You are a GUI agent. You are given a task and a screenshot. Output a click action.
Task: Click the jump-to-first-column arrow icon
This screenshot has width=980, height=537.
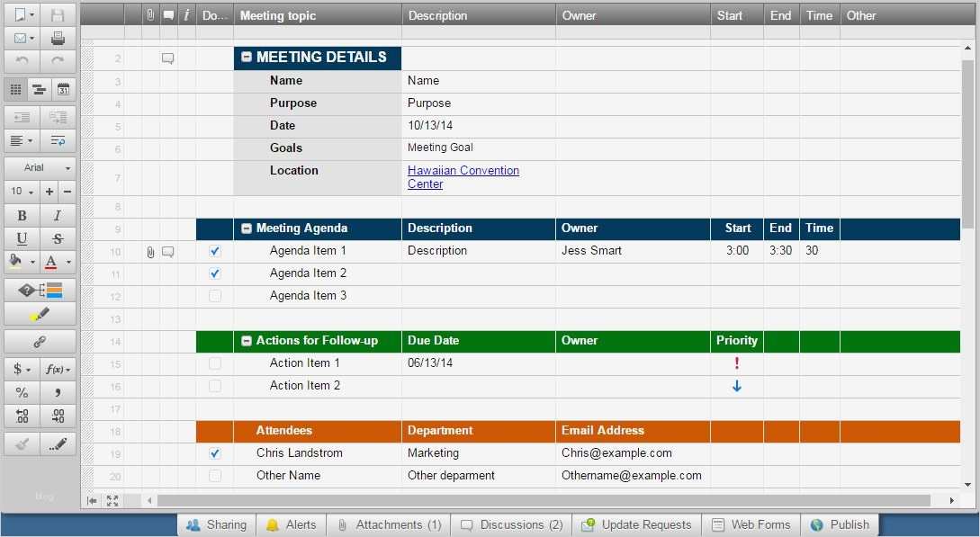[92, 501]
